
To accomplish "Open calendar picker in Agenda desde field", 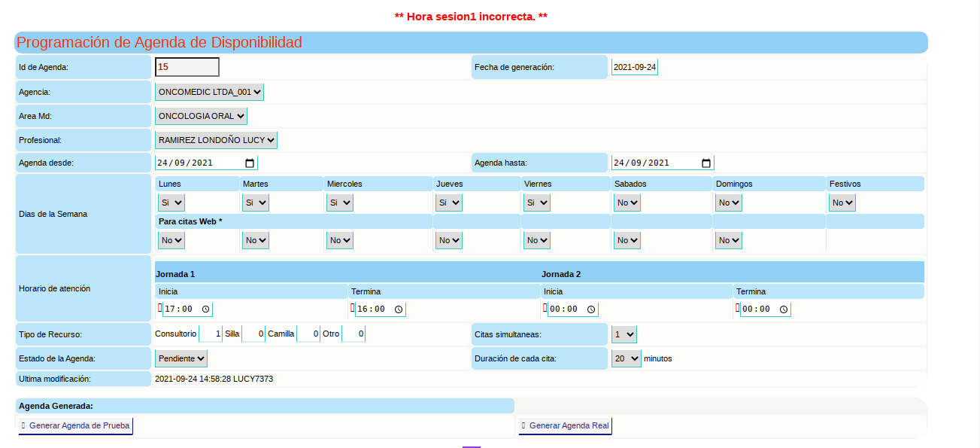I will tap(250, 163).
